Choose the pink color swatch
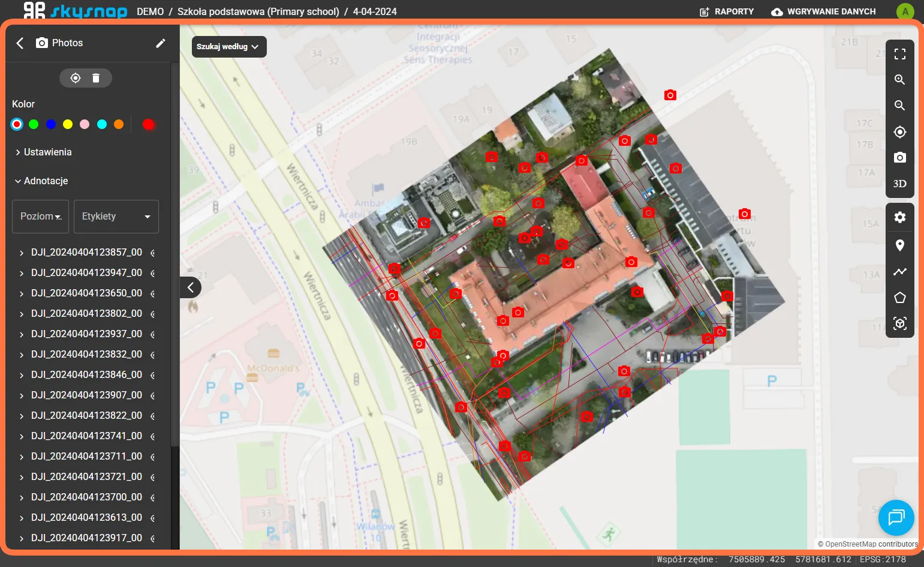The height and width of the screenshot is (567, 924). (85, 124)
